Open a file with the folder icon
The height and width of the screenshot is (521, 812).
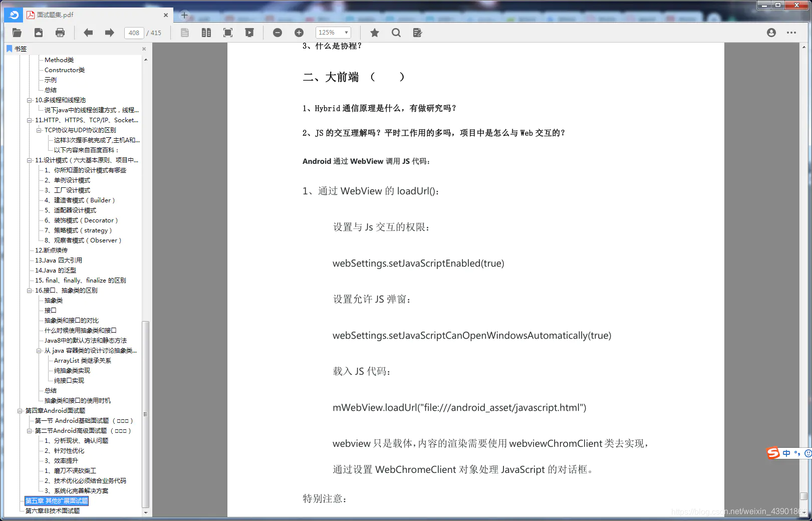click(17, 33)
